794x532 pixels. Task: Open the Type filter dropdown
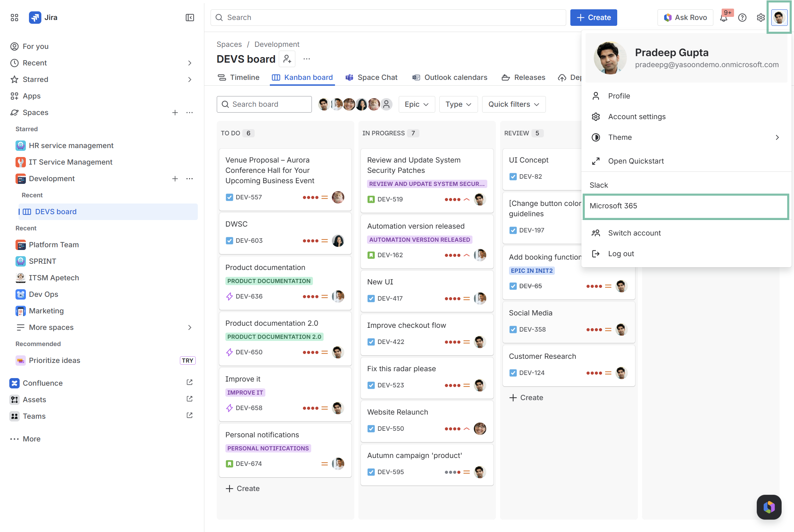point(458,104)
